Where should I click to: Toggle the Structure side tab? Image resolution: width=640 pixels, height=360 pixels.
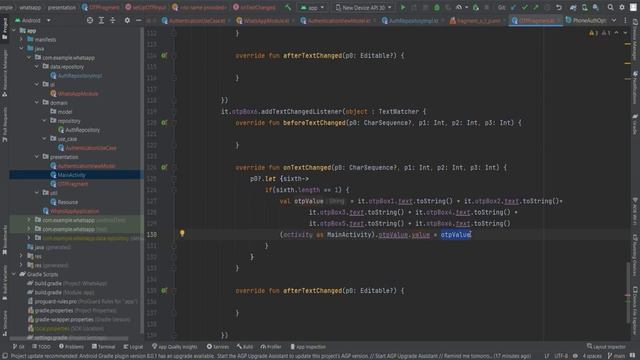4,322
